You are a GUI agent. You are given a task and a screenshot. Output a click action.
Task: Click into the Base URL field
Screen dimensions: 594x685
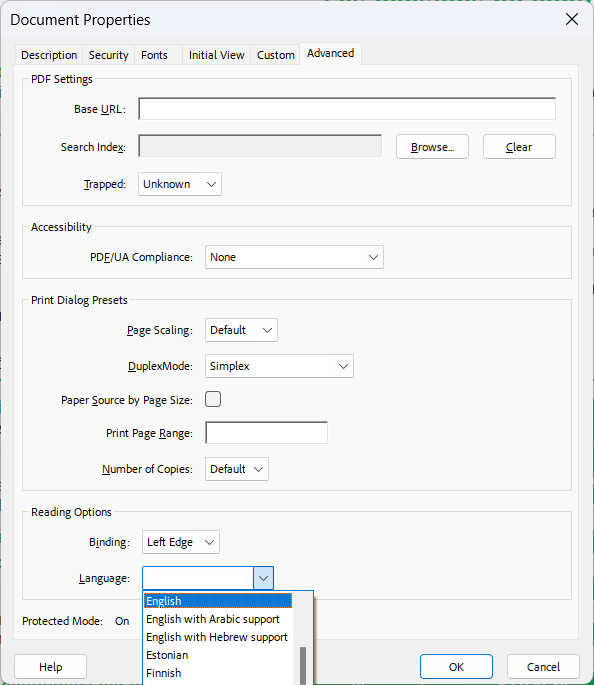pyautogui.click(x=347, y=109)
